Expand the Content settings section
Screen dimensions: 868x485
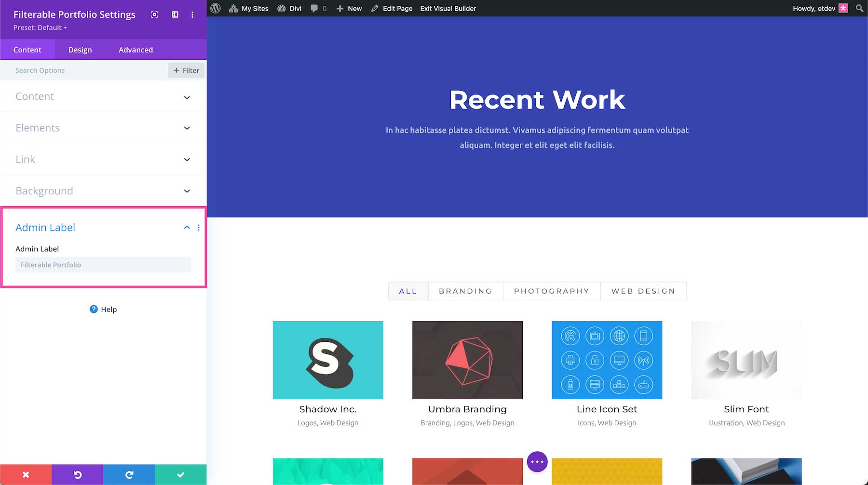click(x=103, y=96)
